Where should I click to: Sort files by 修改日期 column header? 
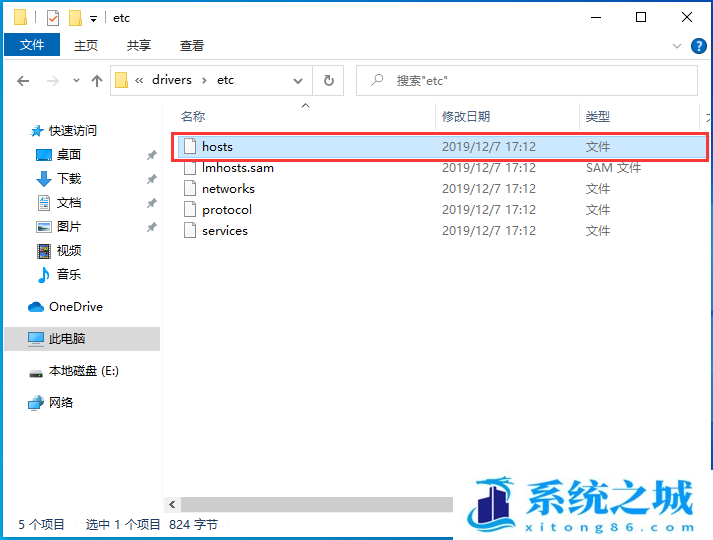[x=466, y=117]
